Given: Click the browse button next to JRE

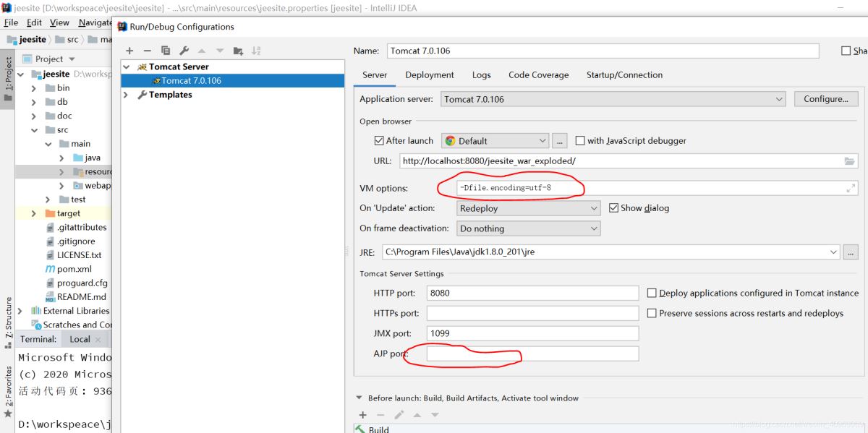Looking at the screenshot, I should pos(851,252).
